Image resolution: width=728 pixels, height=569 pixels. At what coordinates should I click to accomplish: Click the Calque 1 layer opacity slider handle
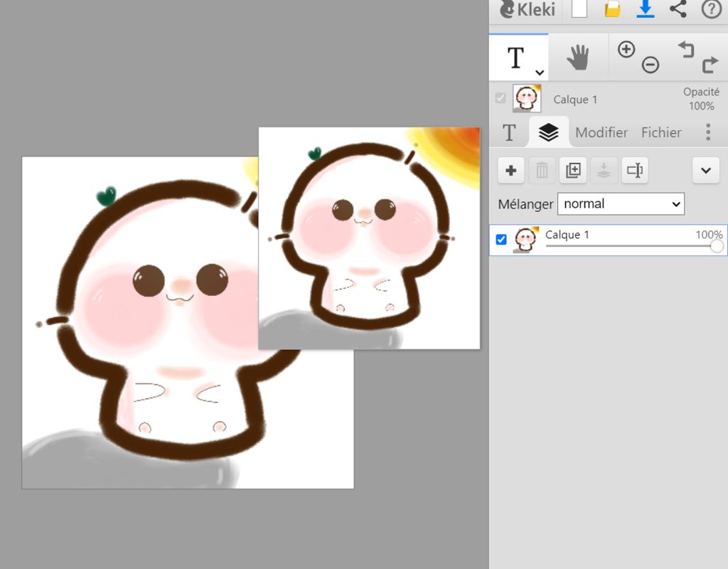717,246
